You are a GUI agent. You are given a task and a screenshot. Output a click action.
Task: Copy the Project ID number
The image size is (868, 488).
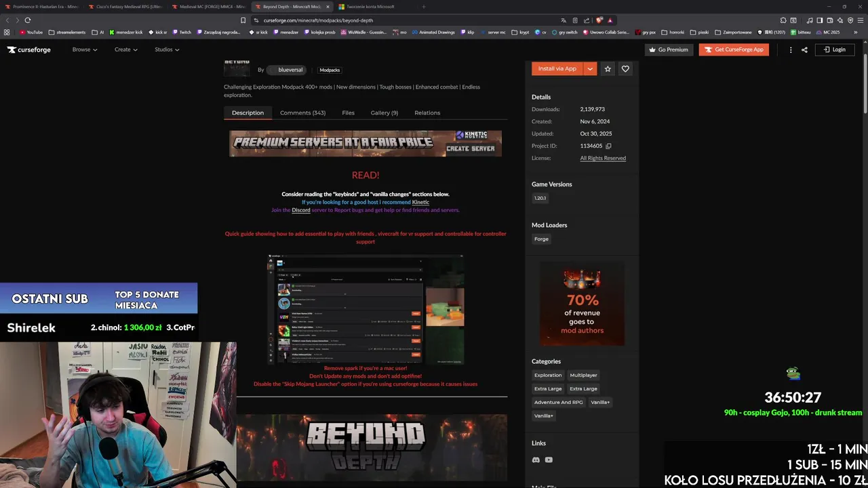(x=608, y=146)
